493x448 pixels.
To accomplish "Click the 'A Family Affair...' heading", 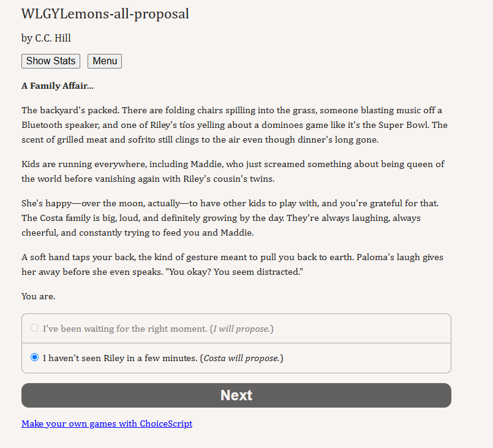I will pyautogui.click(x=58, y=86).
